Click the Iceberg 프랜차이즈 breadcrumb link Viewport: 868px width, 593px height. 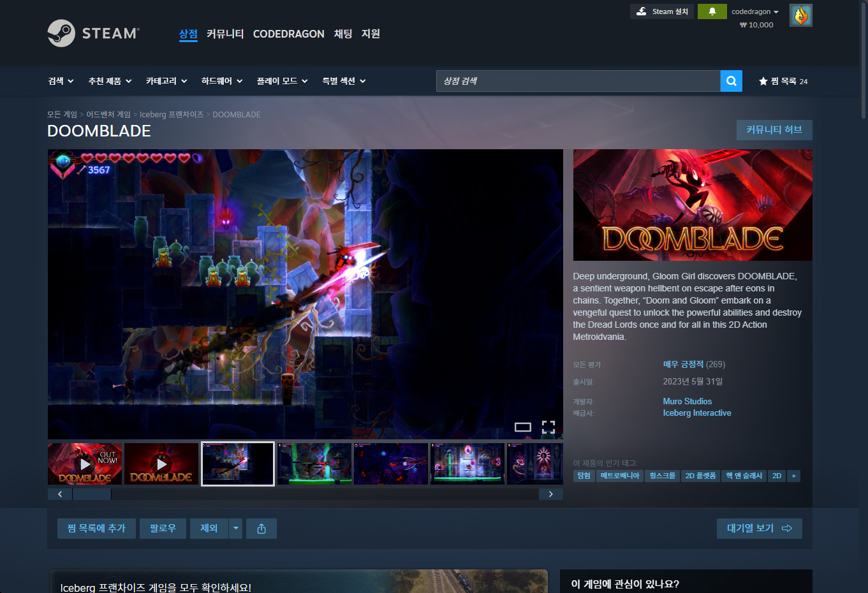click(x=172, y=114)
